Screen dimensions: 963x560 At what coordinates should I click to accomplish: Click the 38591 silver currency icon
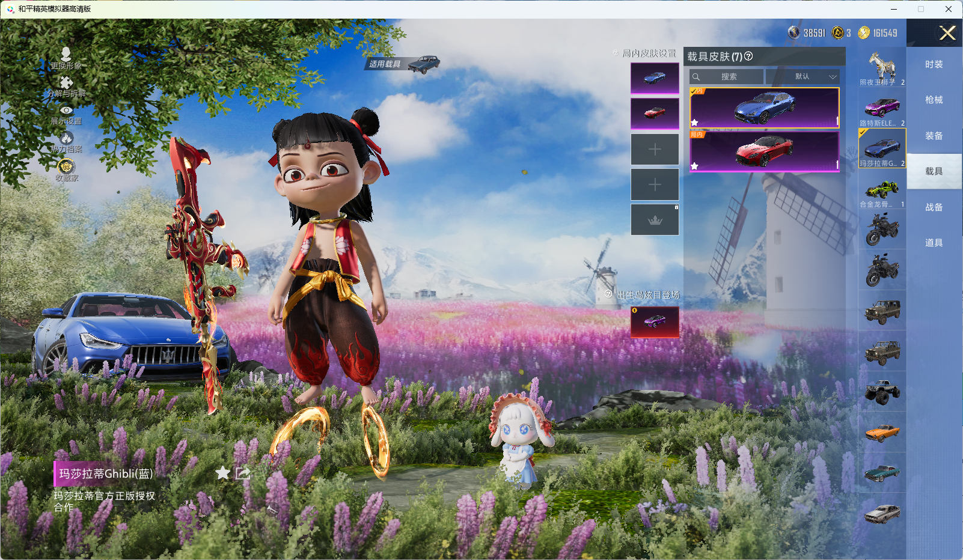click(794, 32)
